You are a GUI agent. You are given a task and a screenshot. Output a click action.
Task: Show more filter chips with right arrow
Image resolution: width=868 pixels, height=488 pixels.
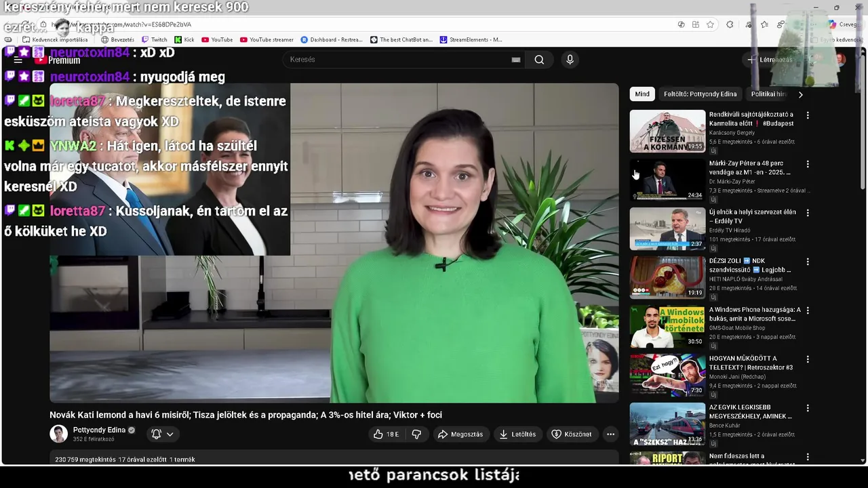(x=800, y=95)
